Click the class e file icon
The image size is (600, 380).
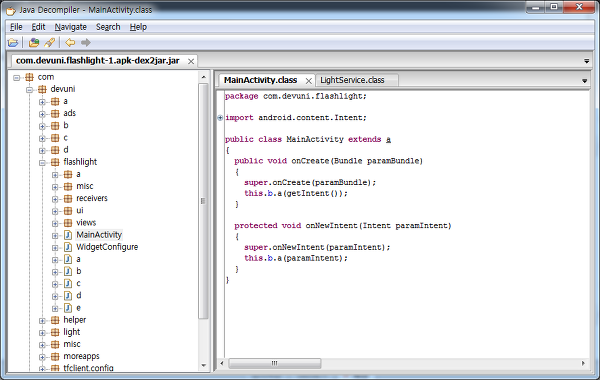[68, 308]
